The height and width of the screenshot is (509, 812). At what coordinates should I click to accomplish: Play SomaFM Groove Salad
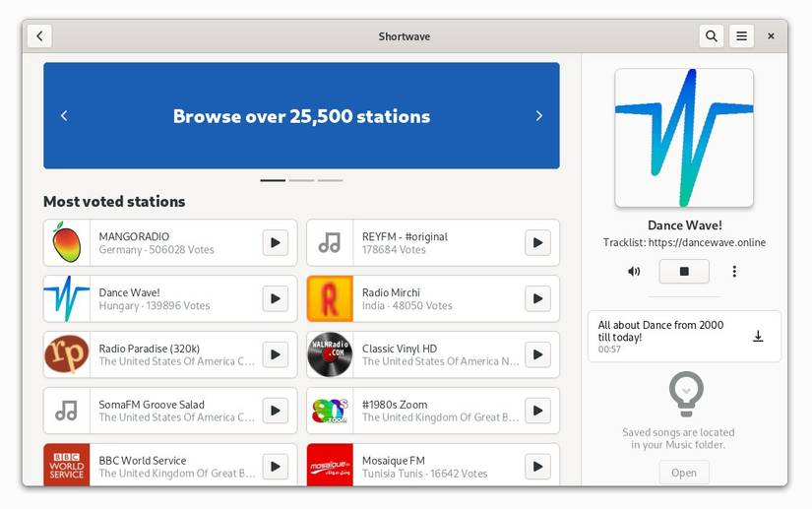(x=276, y=411)
